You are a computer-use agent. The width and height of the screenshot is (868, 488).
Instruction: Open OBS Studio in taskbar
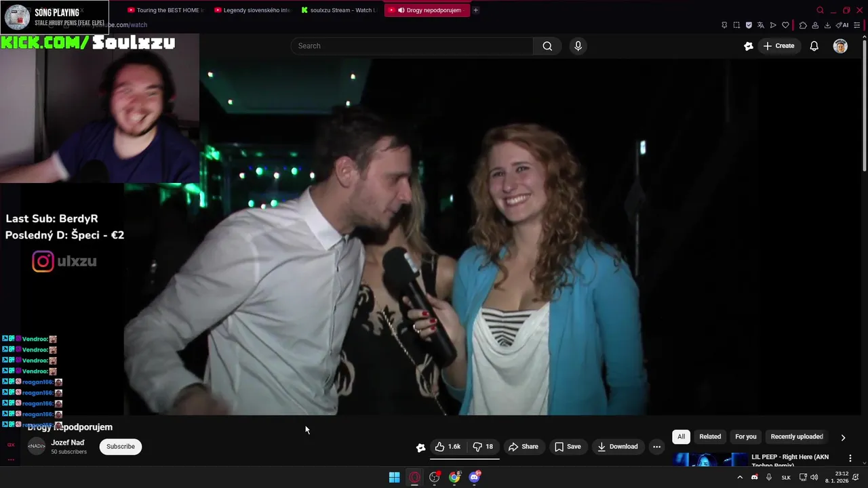pyautogui.click(x=435, y=477)
